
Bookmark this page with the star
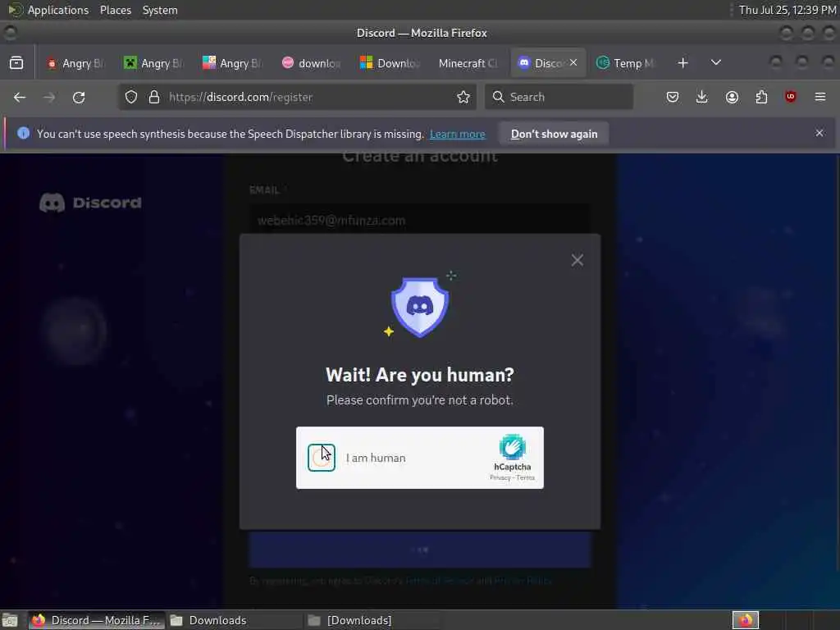463,97
